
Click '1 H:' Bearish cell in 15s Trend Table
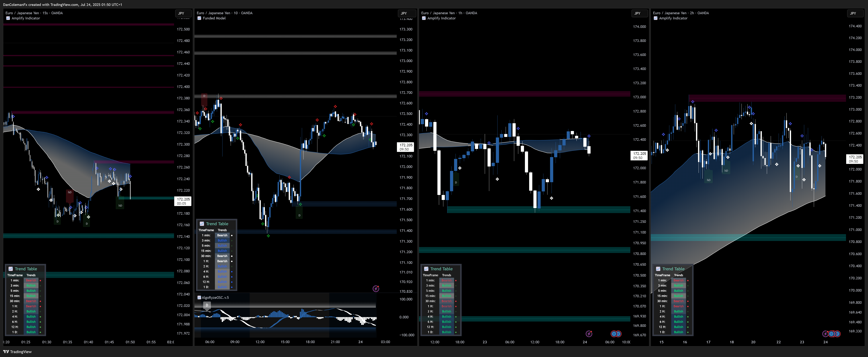click(x=31, y=306)
